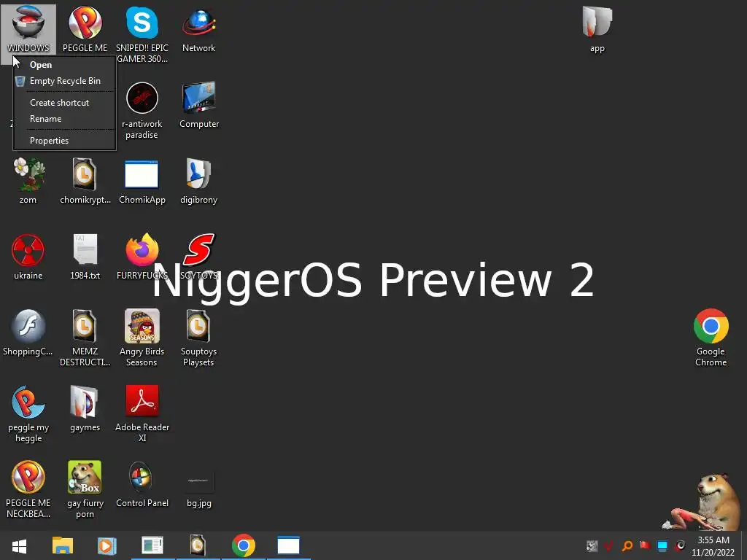
Task: Select the 1984.txt text file
Action: click(85, 257)
